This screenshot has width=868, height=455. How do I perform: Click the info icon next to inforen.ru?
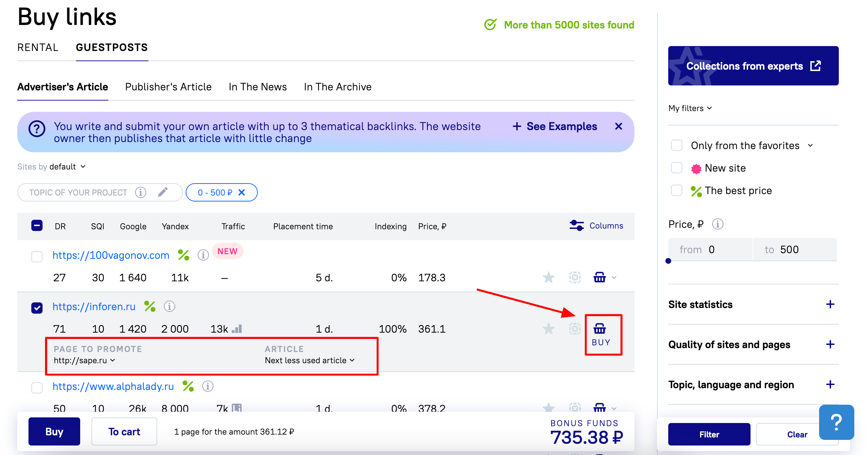click(169, 306)
